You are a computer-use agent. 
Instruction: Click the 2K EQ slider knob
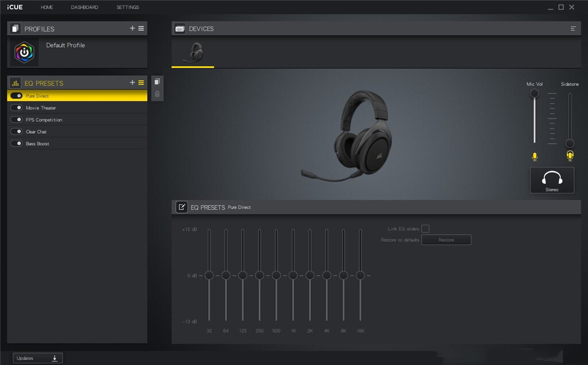click(x=310, y=275)
